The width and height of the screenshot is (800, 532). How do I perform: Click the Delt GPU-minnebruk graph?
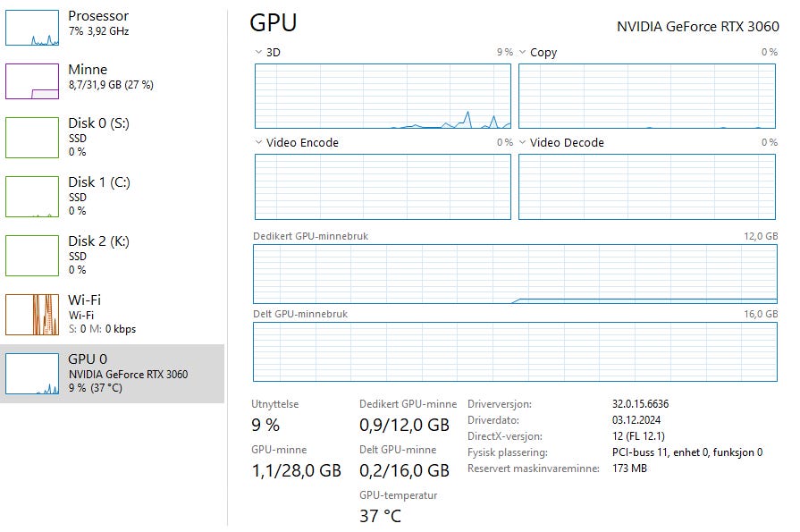pos(515,352)
